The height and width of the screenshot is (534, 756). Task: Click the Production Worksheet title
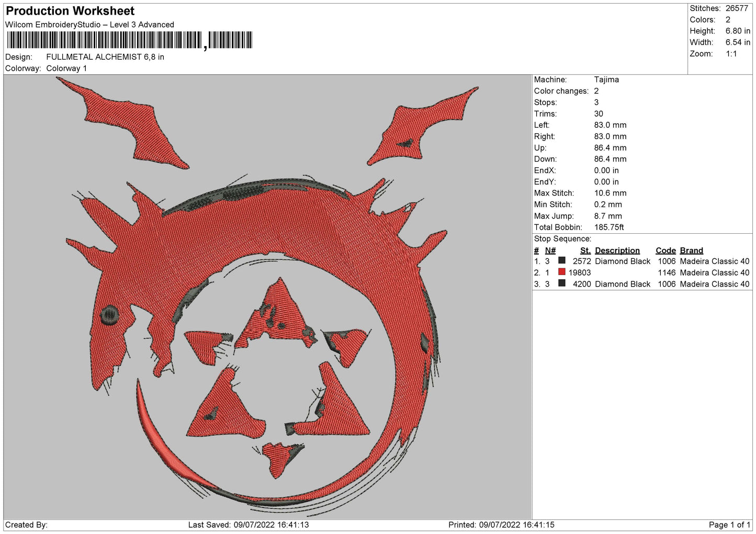[x=70, y=11]
